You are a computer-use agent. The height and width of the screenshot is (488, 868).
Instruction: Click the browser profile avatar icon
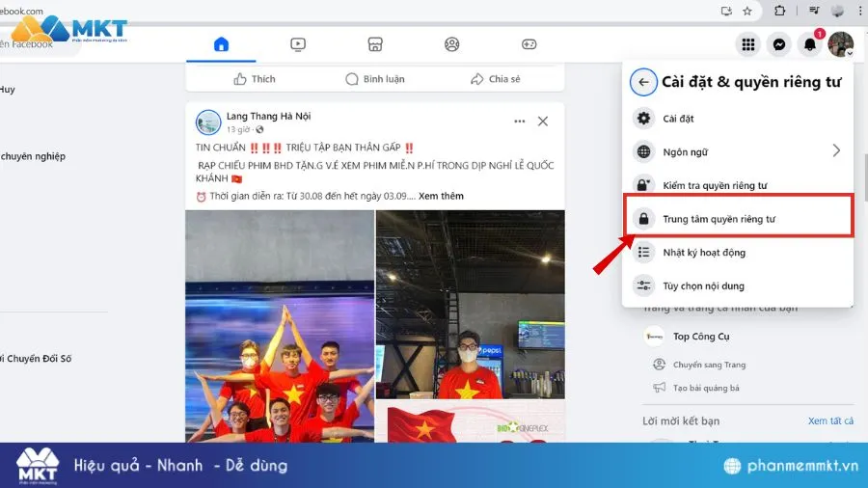(837, 11)
